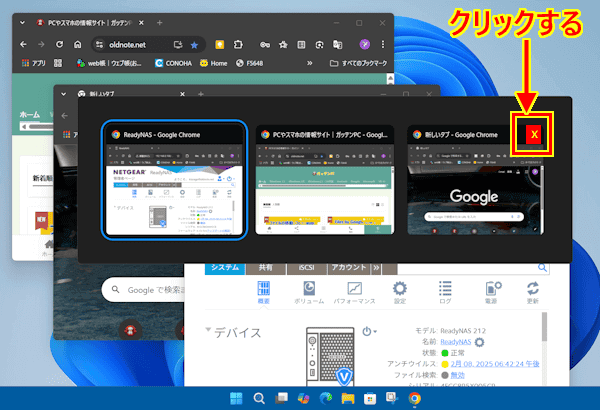Expand hidden bookmarks chevron
Screen dimensions: 600x410
coord(310,63)
